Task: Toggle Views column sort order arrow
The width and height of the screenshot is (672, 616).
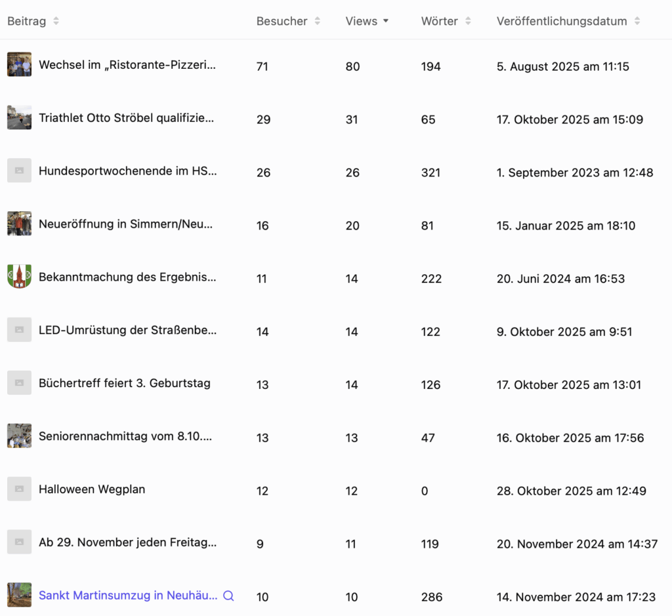Action: pos(385,21)
